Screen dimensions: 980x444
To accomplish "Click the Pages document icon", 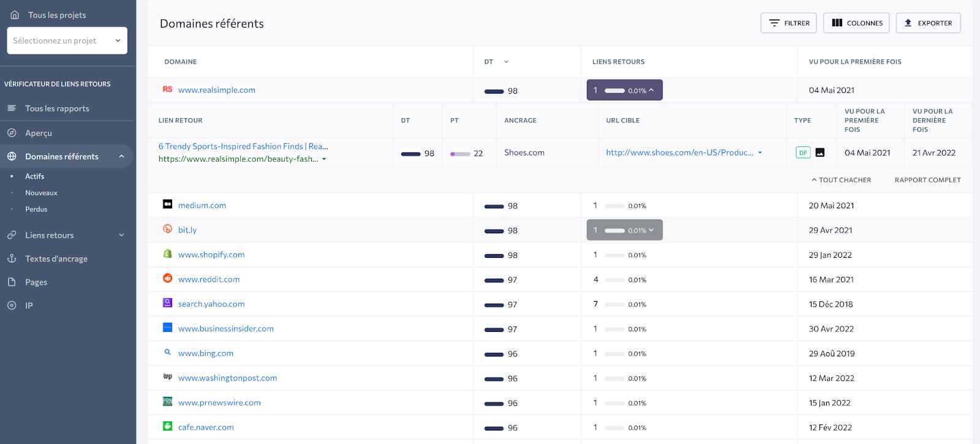I will point(12,282).
